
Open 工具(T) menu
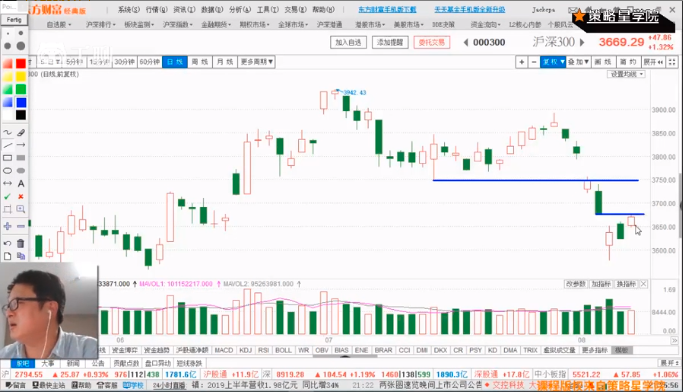tap(267, 10)
